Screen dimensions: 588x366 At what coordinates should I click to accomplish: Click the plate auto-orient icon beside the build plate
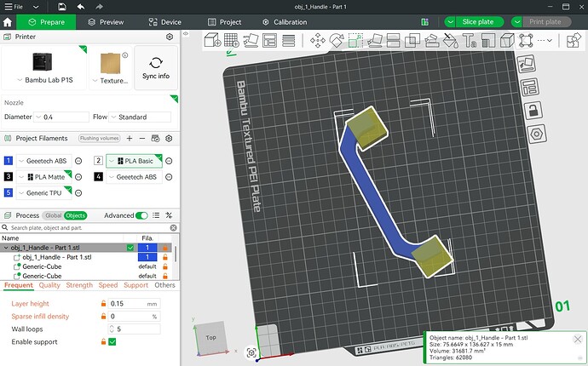point(527,64)
